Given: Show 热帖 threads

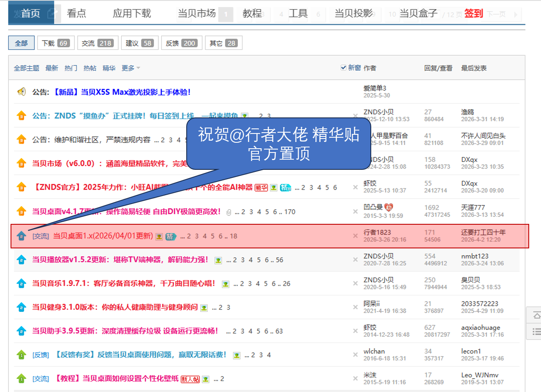Looking at the screenshot, I should point(90,68).
